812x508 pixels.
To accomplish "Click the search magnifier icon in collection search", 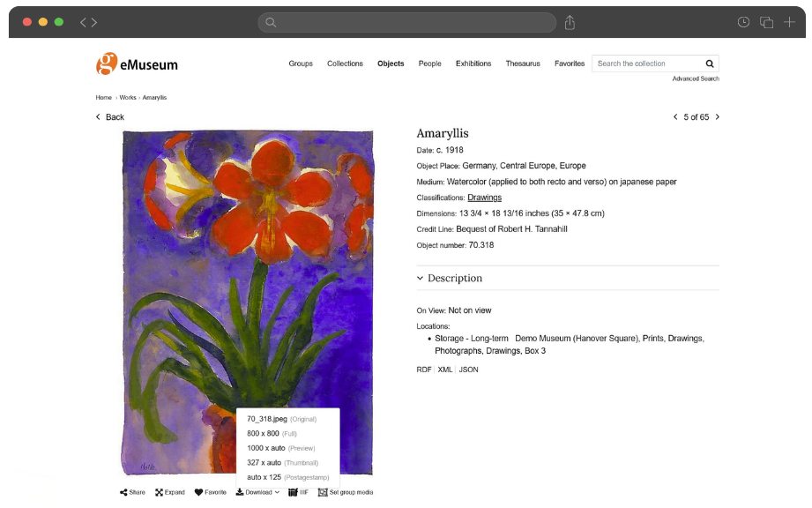I will pos(710,63).
